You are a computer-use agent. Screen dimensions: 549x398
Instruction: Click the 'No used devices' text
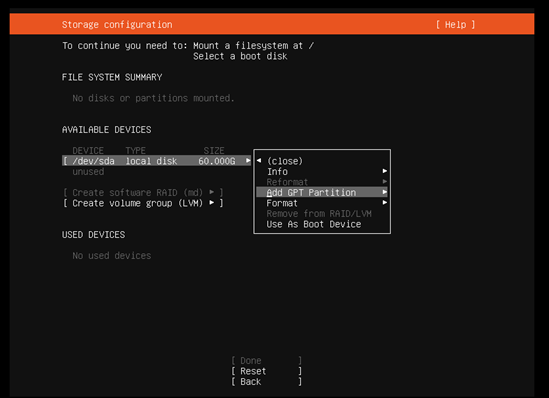pos(112,256)
